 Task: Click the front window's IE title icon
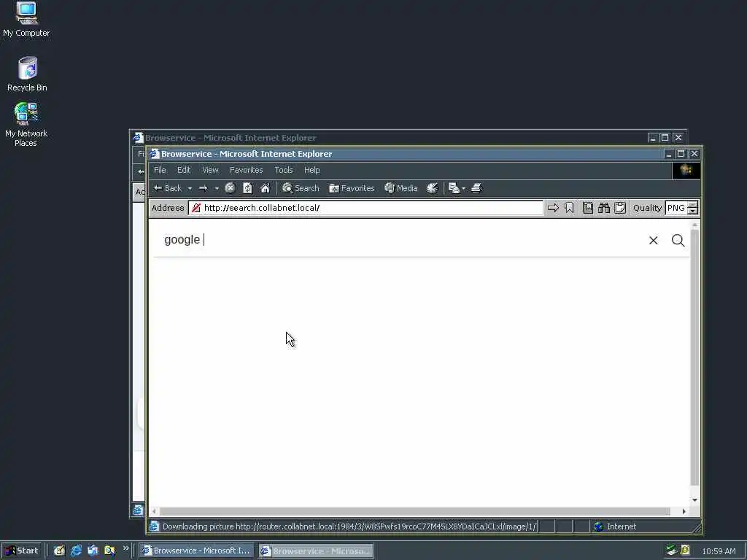[x=154, y=154]
